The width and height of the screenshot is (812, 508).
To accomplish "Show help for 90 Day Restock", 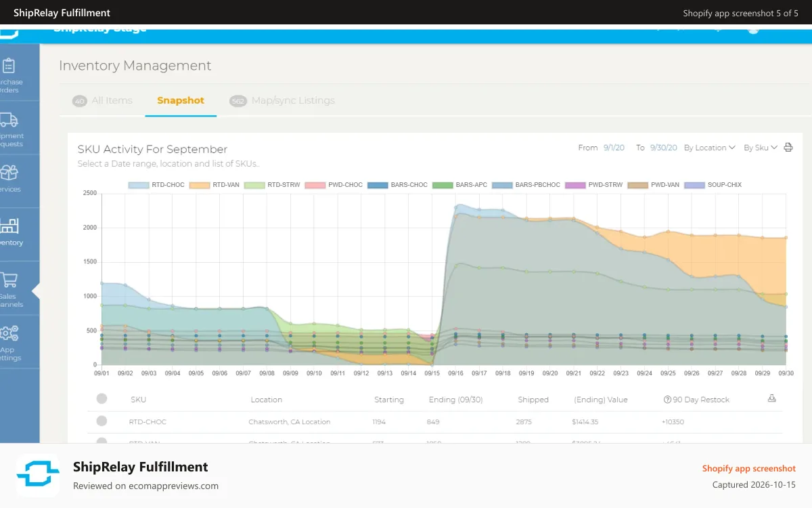I will [667, 400].
